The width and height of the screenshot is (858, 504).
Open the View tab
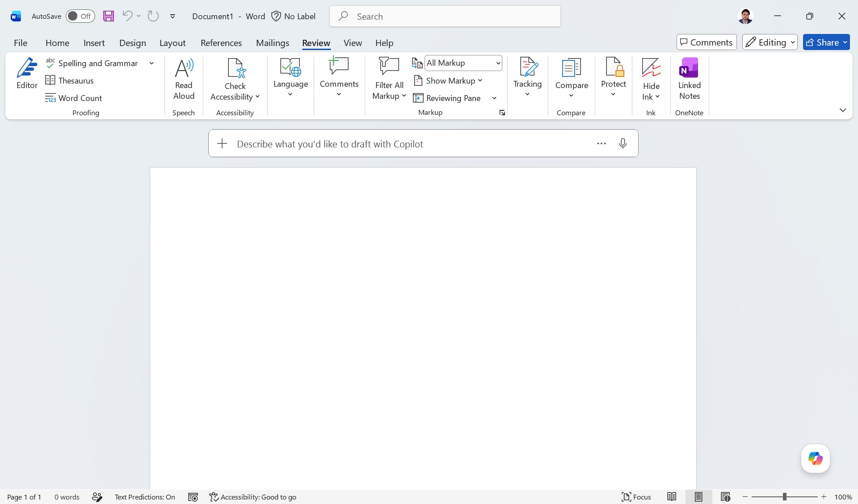(x=353, y=42)
